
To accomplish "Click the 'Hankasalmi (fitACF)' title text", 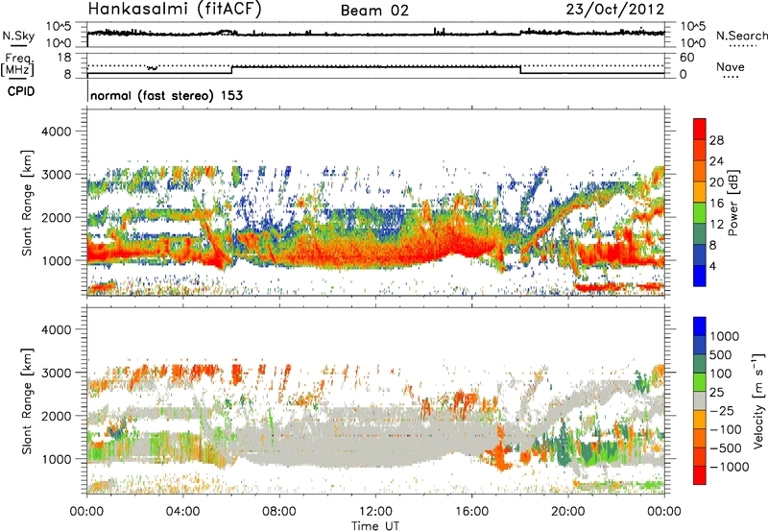I will (175, 10).
